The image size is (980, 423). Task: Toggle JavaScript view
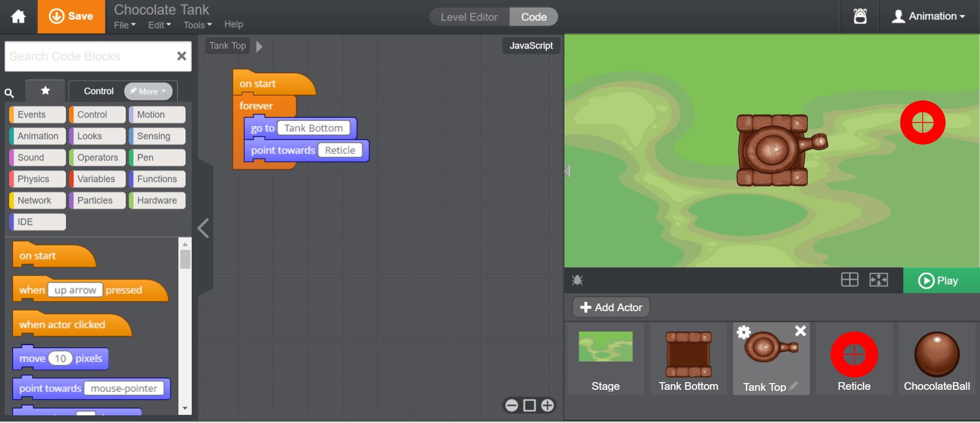[531, 45]
